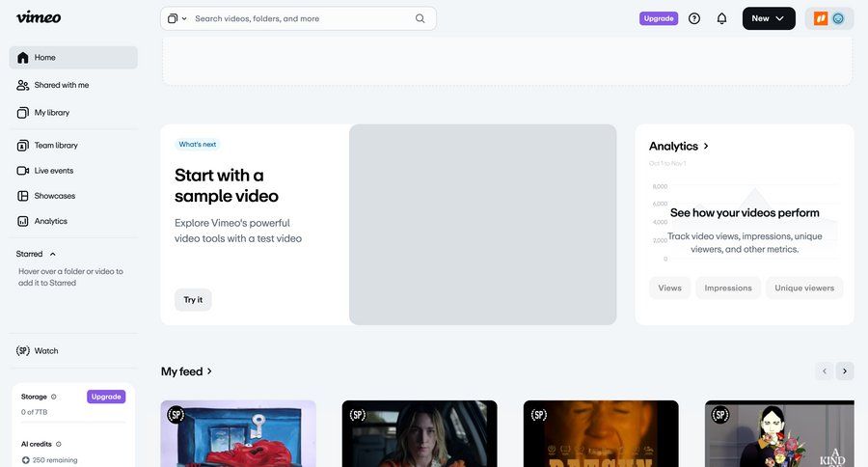Click the Upgrade button in the top bar

[x=659, y=18]
